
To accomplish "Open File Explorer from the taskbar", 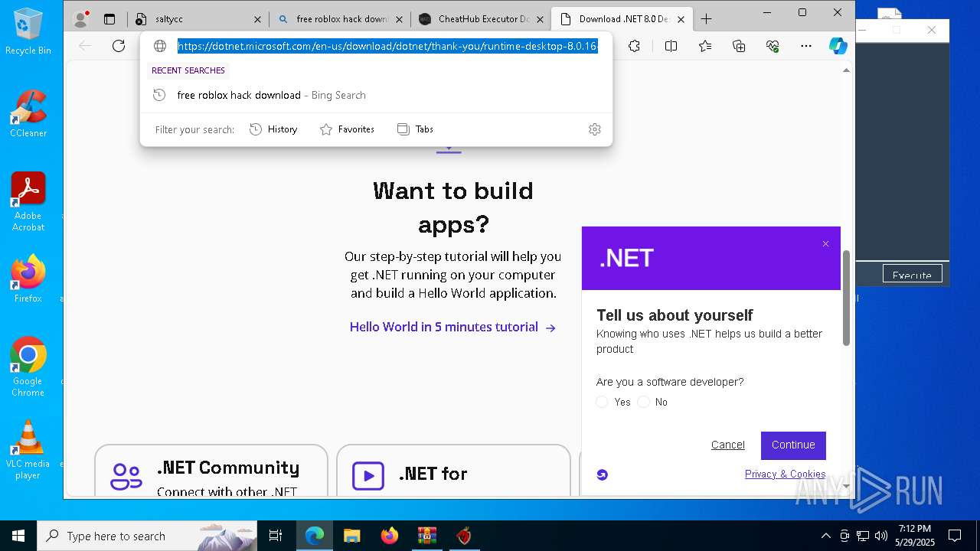I will pyautogui.click(x=351, y=536).
